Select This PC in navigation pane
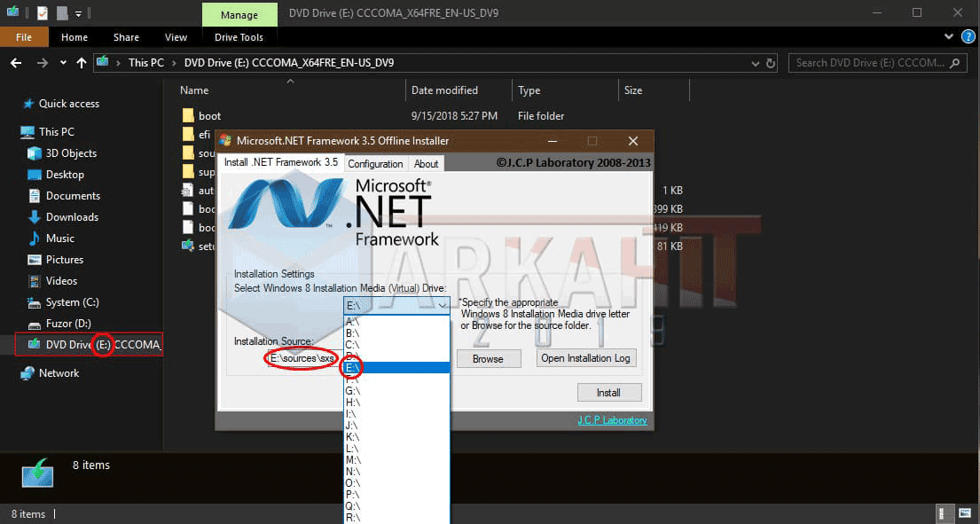This screenshot has height=524, width=980. tap(56, 132)
